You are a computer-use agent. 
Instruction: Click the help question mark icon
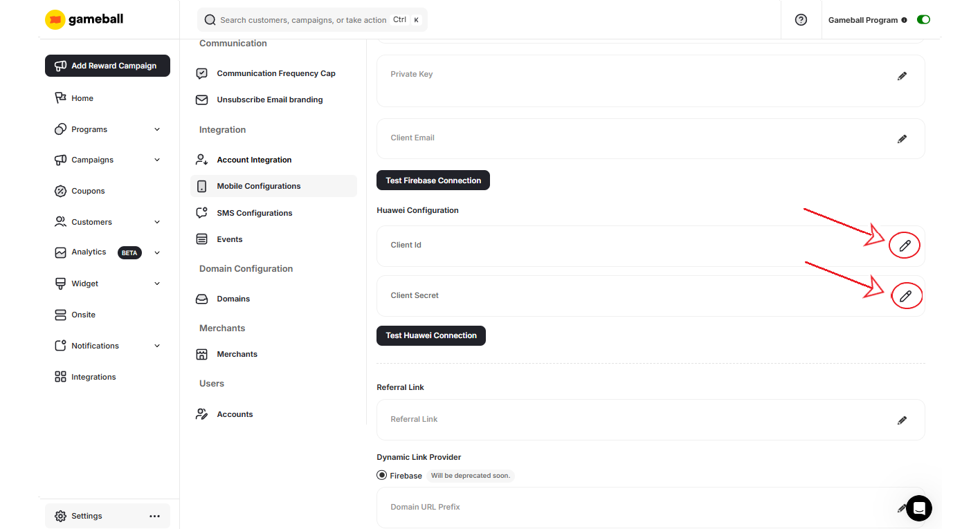(801, 19)
